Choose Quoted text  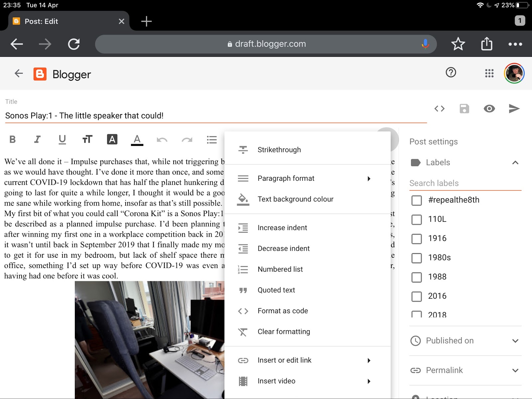tap(308, 290)
